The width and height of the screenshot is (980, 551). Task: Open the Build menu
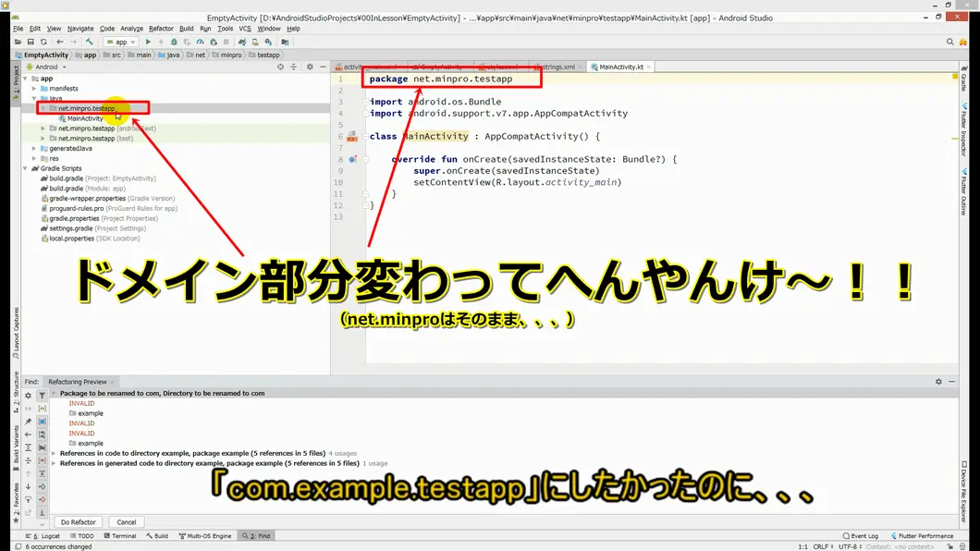tap(186, 29)
